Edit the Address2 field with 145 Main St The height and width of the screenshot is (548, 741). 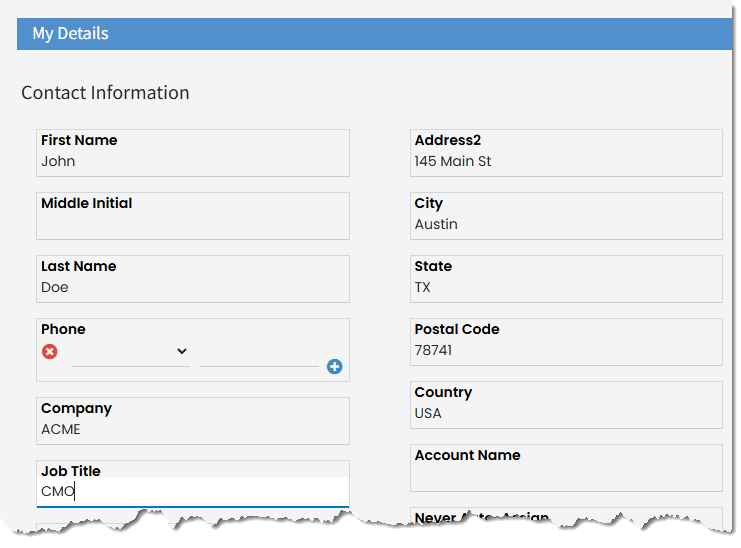click(566, 153)
